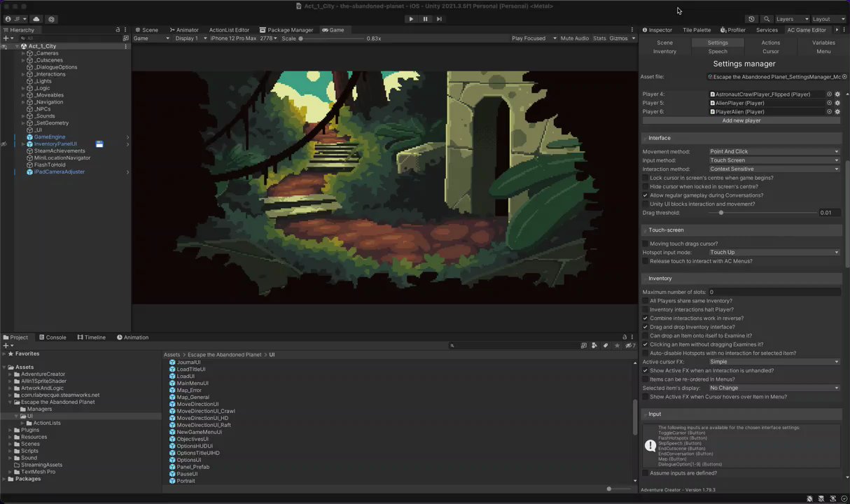Open the Layers dropdown in top toolbar
The width and height of the screenshot is (850, 504).
pos(792,19)
